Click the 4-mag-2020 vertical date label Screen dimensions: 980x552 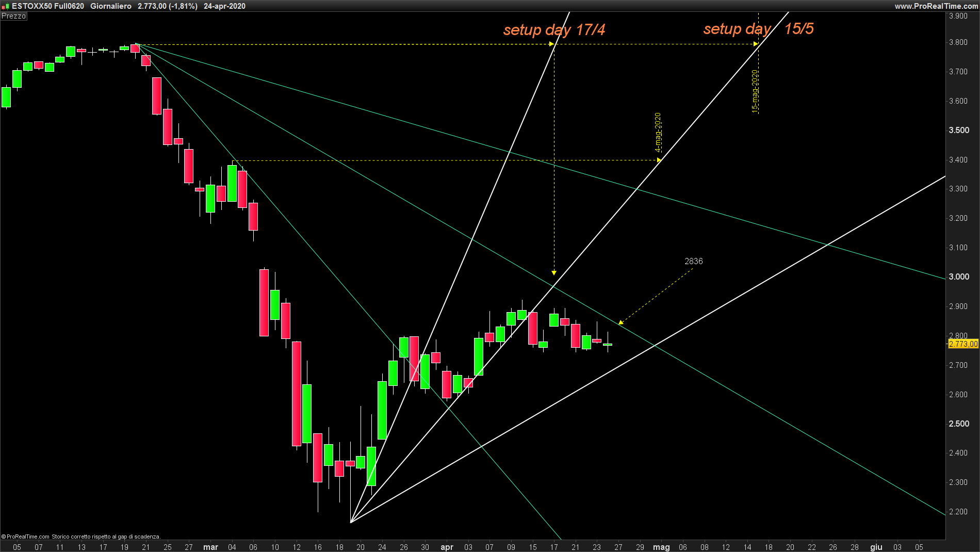(658, 133)
